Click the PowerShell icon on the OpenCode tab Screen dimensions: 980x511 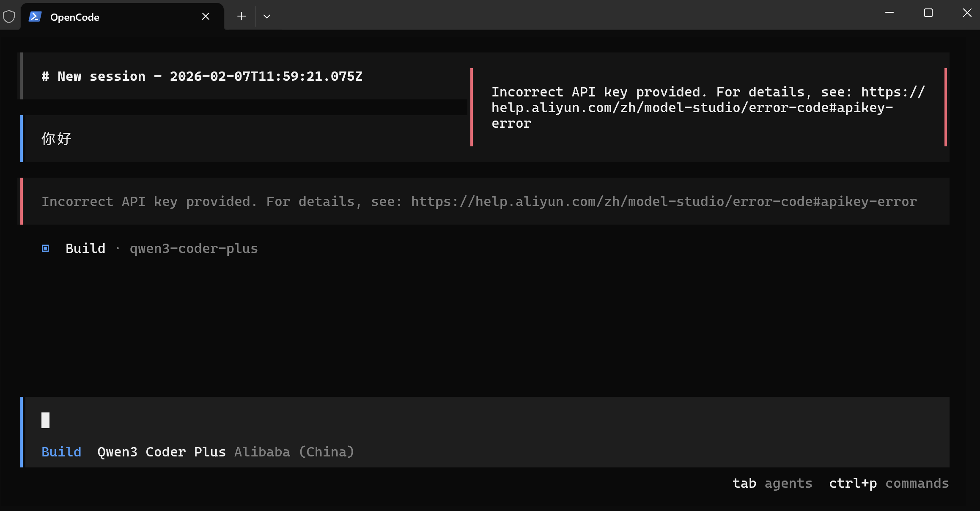[x=35, y=17]
